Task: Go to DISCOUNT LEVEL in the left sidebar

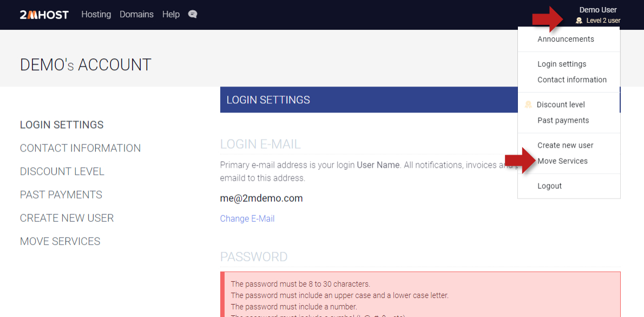Action: click(62, 171)
